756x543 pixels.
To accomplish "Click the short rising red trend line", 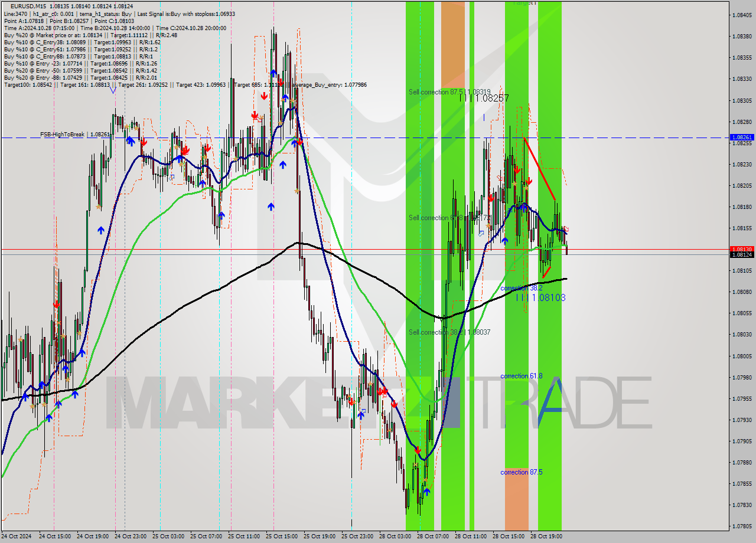I will (x=546, y=272).
